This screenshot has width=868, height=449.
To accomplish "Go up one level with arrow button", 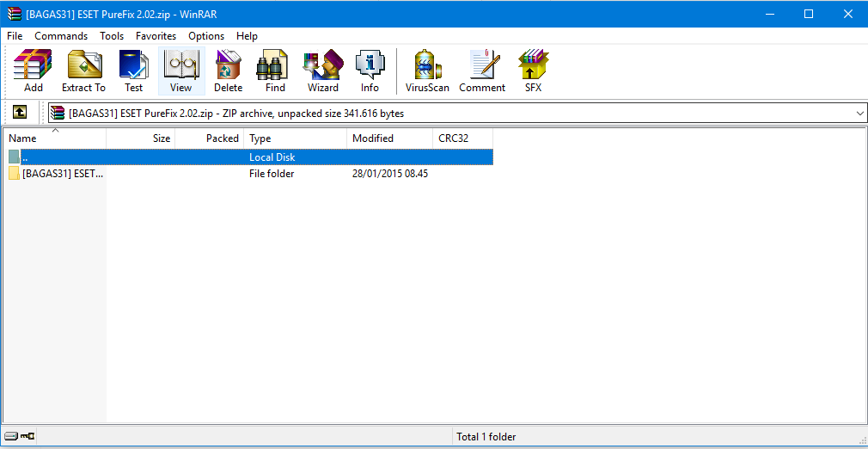I will click(20, 113).
